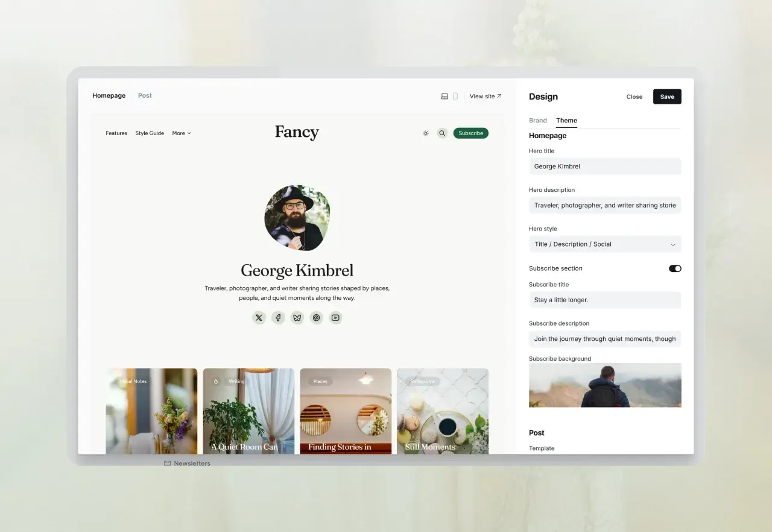Select the Post preview tab
The image size is (772, 532).
point(145,96)
